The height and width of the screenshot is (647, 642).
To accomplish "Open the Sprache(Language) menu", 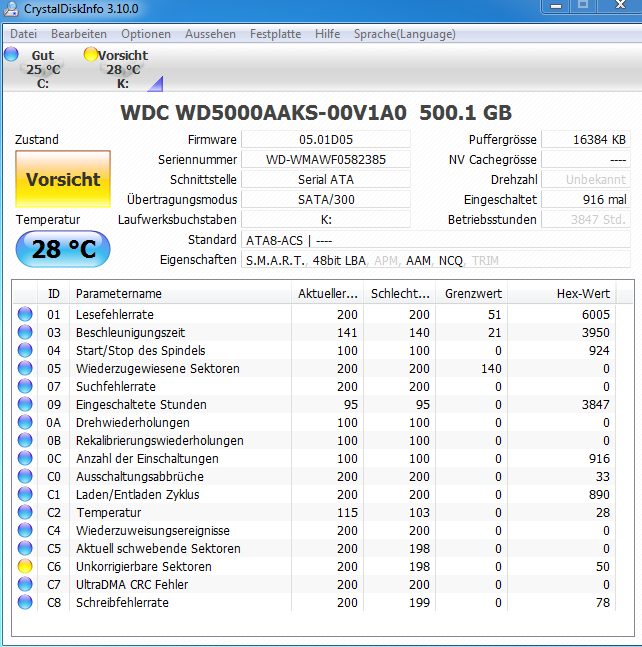I will [405, 34].
